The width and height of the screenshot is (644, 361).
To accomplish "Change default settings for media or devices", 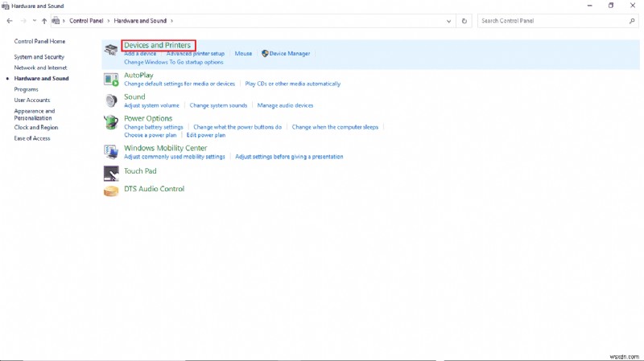I will coord(180,84).
